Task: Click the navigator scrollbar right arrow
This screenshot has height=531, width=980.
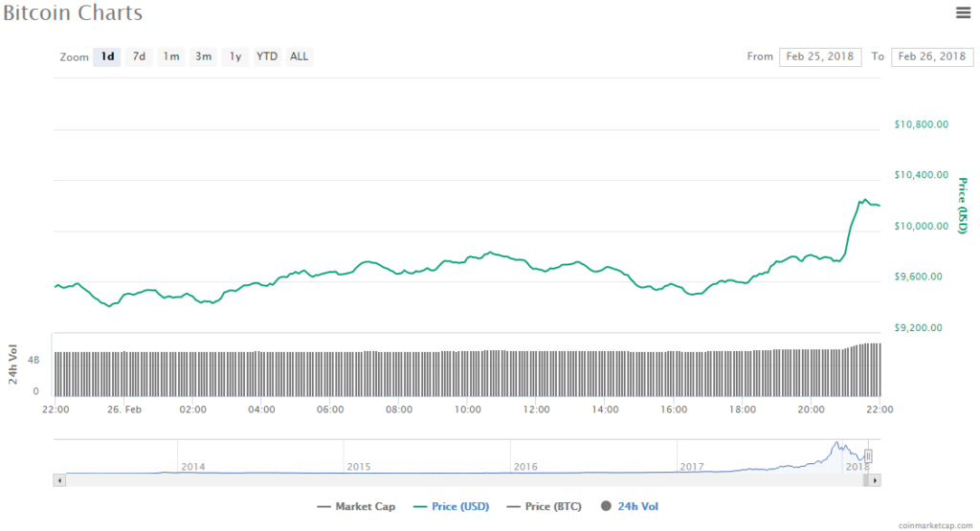Action: 876,479
